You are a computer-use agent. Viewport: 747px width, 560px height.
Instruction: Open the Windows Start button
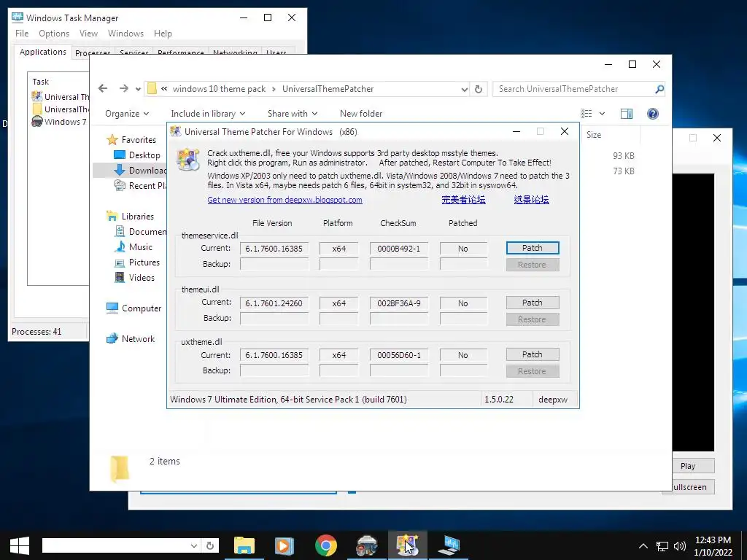click(20, 545)
